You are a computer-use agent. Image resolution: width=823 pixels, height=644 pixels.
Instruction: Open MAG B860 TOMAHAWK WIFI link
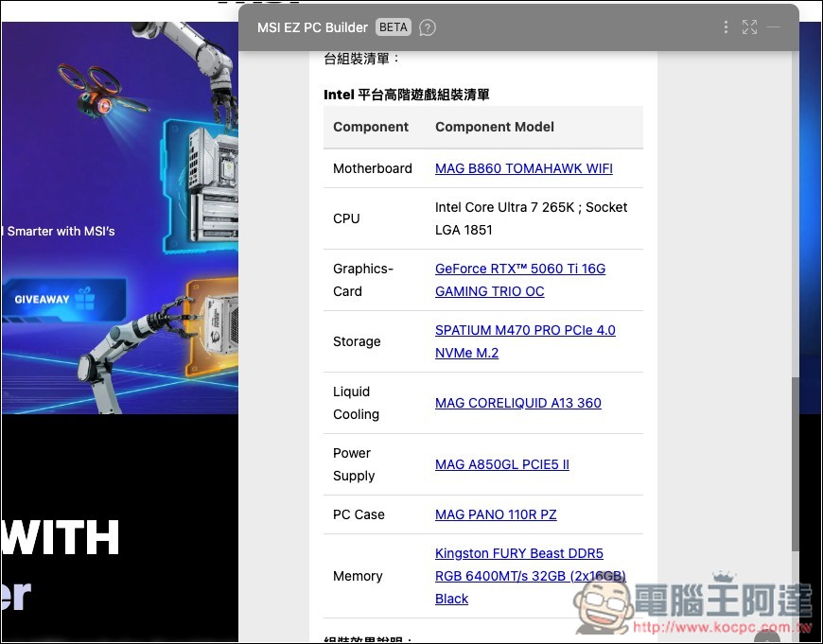point(523,168)
